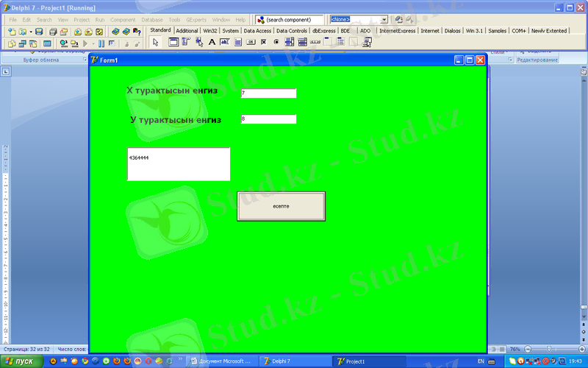Click Add File to Project icon
Screen dimensions: 588x368
78,32
